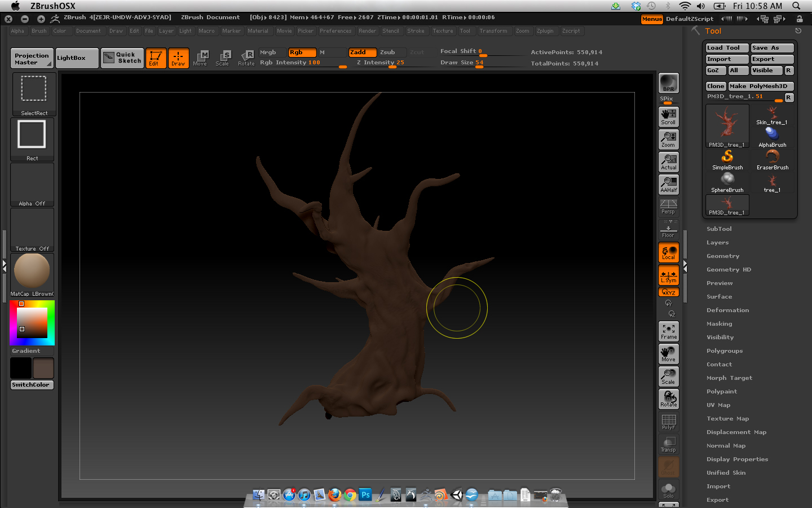The image size is (812, 508).
Task: Click the Make PolyMesh3D button
Action: coord(761,86)
